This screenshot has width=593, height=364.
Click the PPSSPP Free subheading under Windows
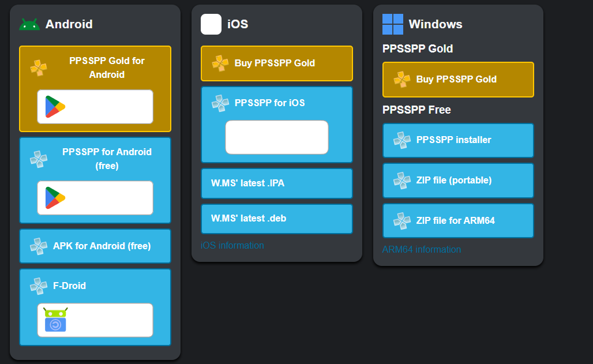pyautogui.click(x=416, y=110)
